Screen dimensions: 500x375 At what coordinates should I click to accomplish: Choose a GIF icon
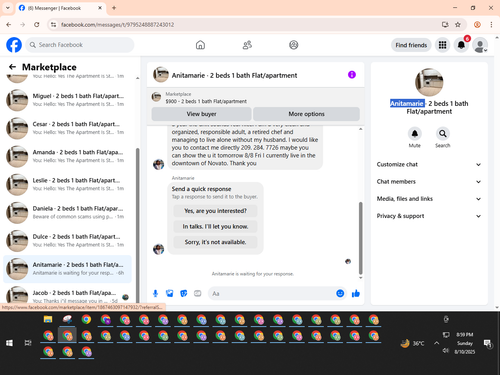click(x=198, y=293)
